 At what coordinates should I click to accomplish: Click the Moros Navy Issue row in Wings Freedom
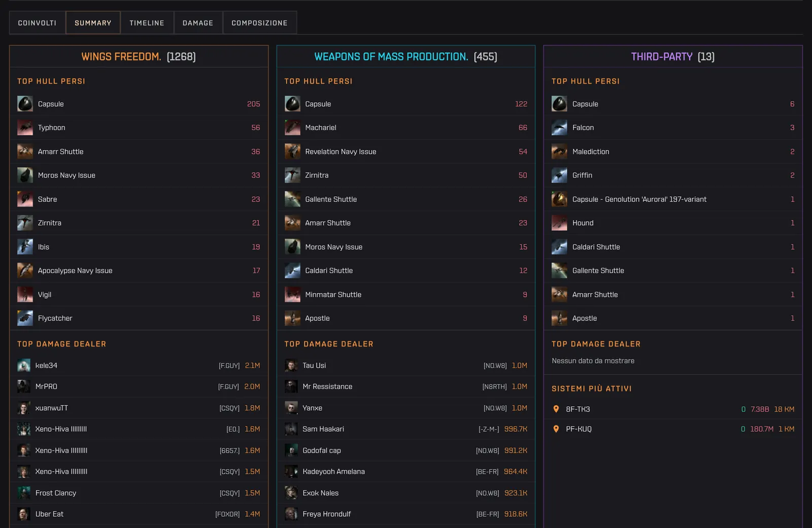[139, 175]
